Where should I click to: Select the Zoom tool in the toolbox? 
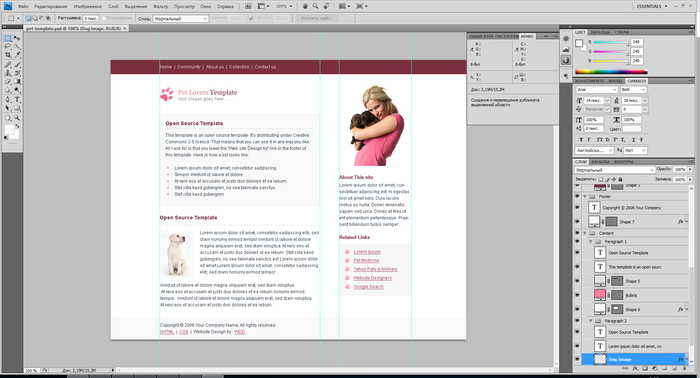17,118
